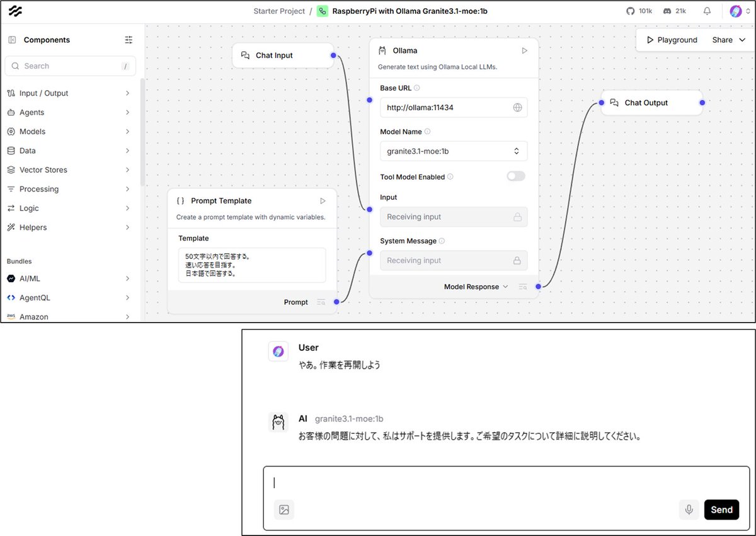This screenshot has width=756, height=536.
Task: Select the Chat Output node
Action: pos(651,103)
